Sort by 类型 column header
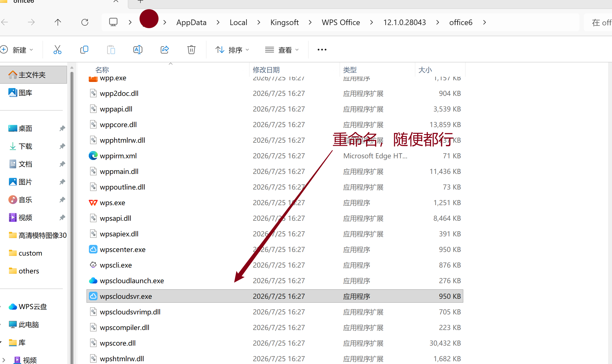This screenshot has height=364, width=612. coord(350,70)
